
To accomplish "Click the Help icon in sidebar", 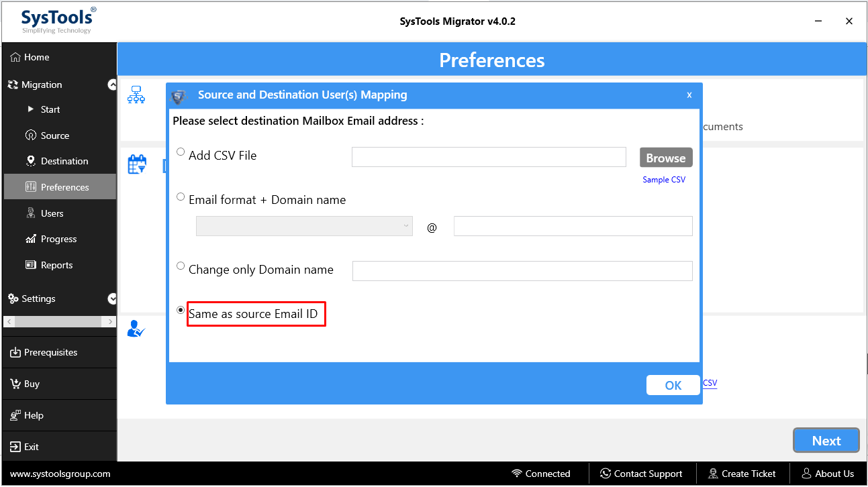I will [15, 416].
